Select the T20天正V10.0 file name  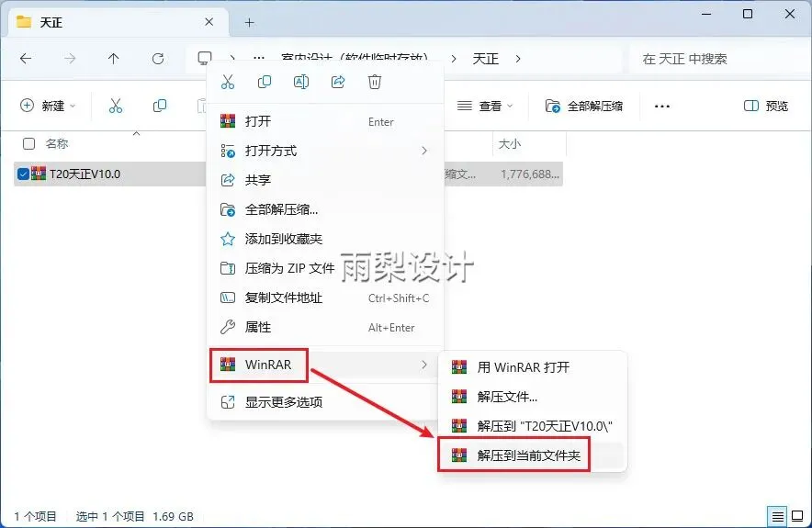click(85, 174)
